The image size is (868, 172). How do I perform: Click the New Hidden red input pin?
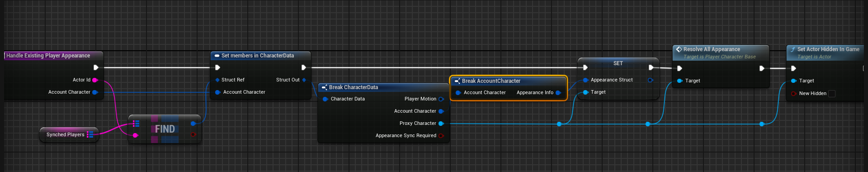click(794, 93)
